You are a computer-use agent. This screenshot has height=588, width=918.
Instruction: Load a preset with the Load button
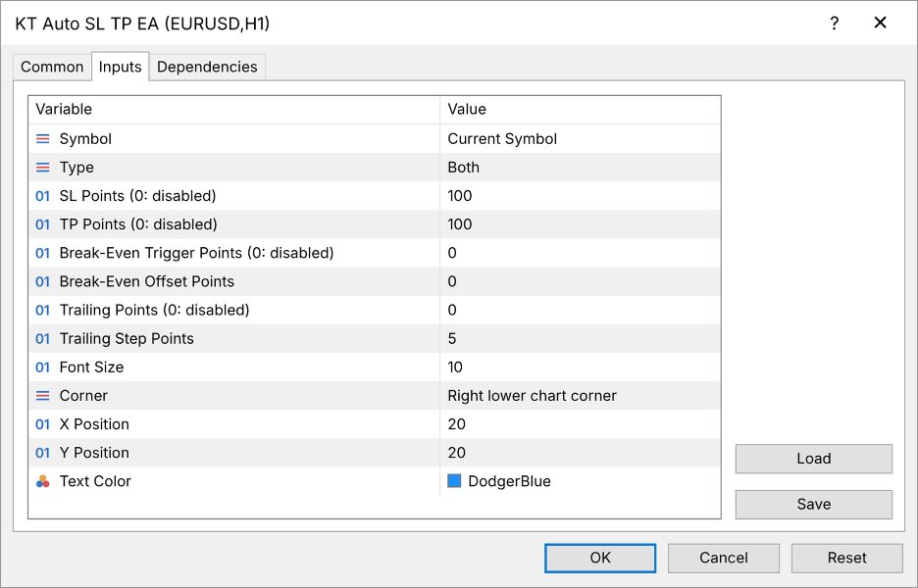(814, 459)
